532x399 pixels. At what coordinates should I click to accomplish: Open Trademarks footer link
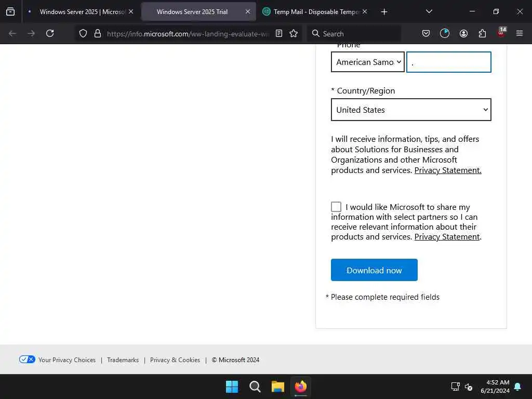tap(123, 360)
